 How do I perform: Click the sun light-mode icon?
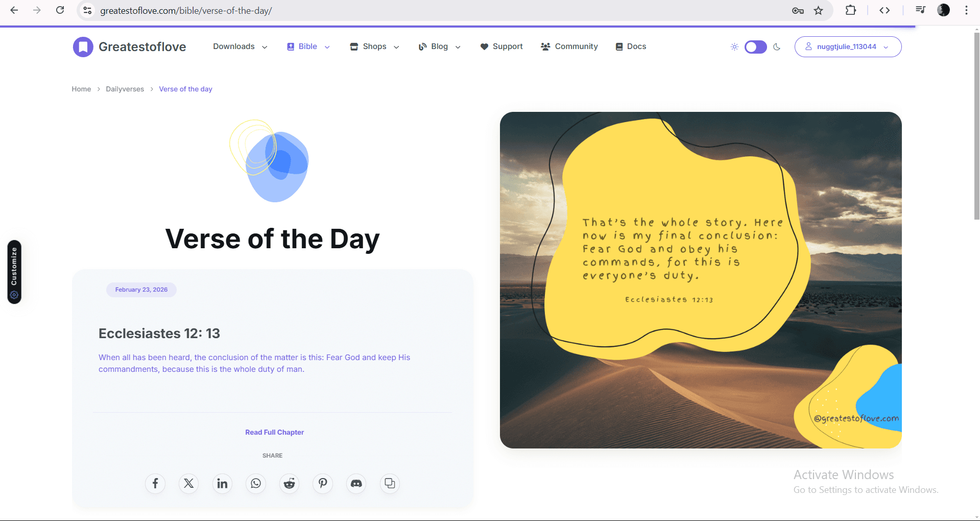click(x=734, y=47)
